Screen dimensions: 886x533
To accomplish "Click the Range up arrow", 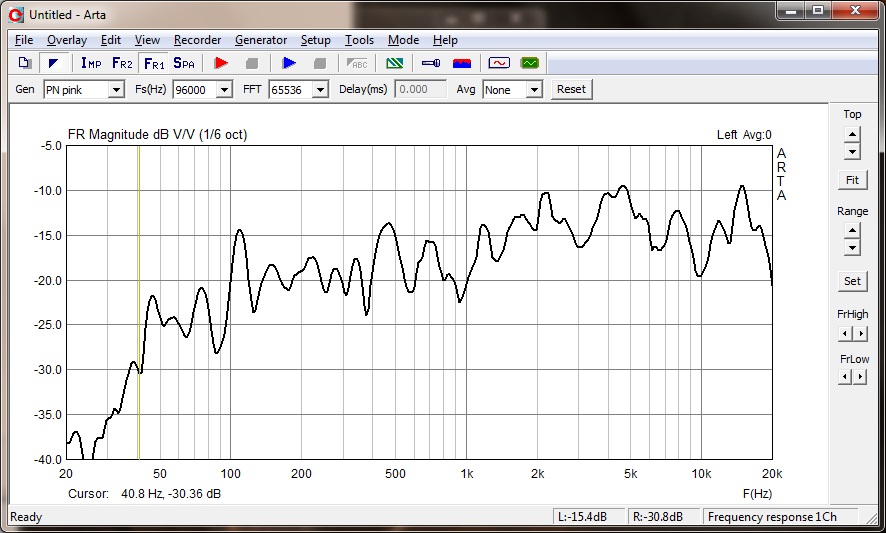I will click(852, 231).
